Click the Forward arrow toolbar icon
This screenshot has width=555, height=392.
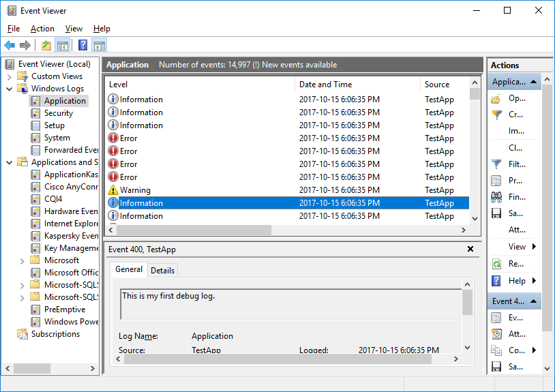25,45
